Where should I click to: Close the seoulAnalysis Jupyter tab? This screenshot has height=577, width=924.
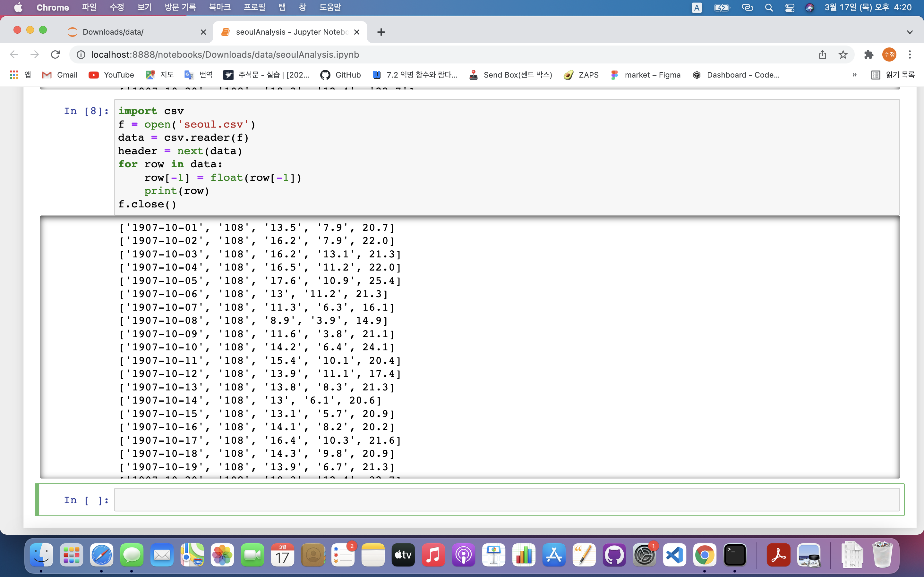coord(357,32)
